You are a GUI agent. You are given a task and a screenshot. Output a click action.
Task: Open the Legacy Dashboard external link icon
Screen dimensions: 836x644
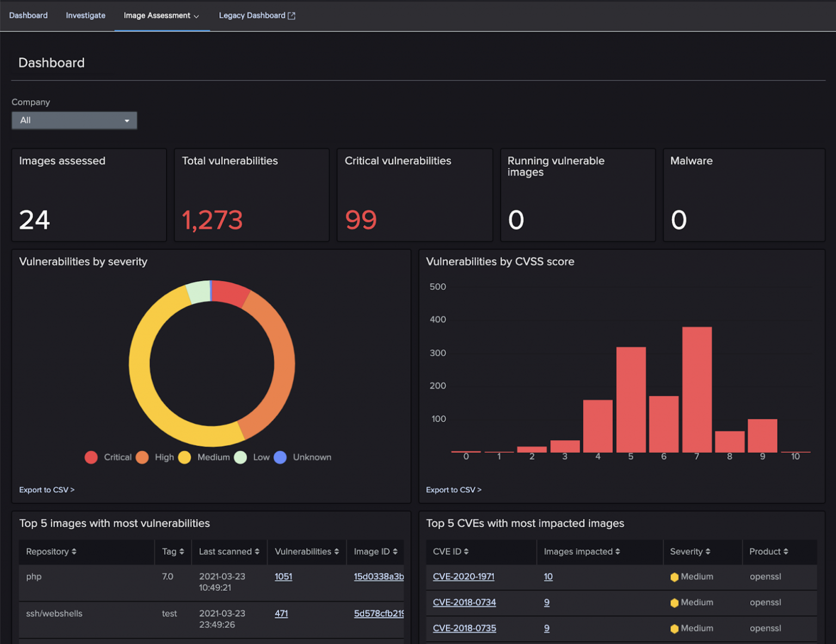pyautogui.click(x=291, y=15)
